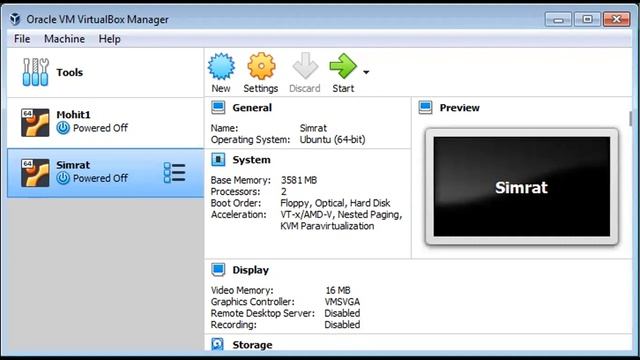Open the Storage section header link
The width and height of the screenshot is (640, 360).
point(252,345)
